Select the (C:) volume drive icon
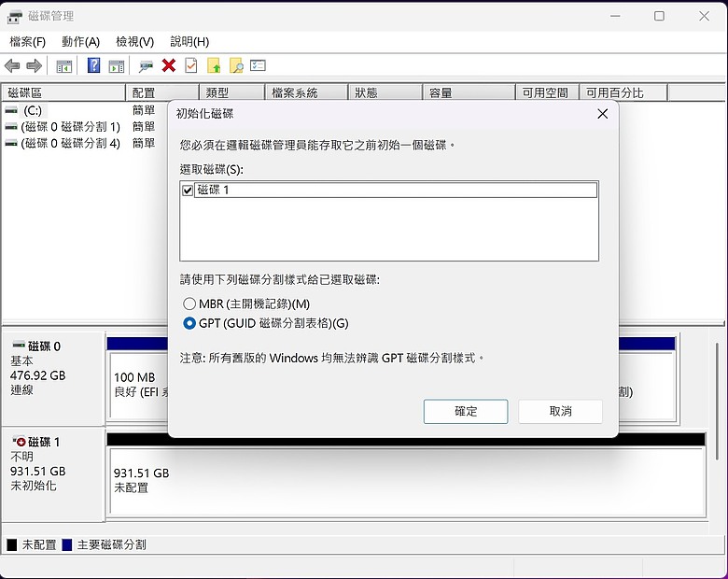This screenshot has height=579, width=728. (x=11, y=110)
